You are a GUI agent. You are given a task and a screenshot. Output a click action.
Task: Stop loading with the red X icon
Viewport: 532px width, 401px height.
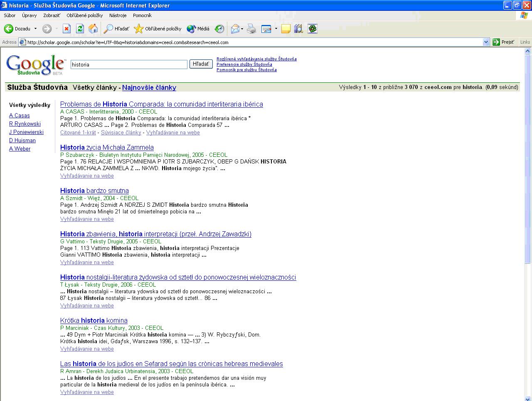tap(66, 29)
